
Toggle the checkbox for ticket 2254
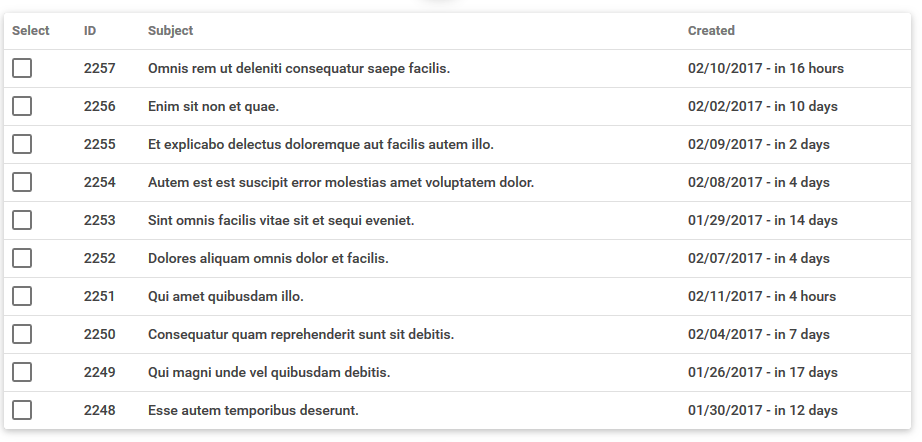tap(22, 182)
